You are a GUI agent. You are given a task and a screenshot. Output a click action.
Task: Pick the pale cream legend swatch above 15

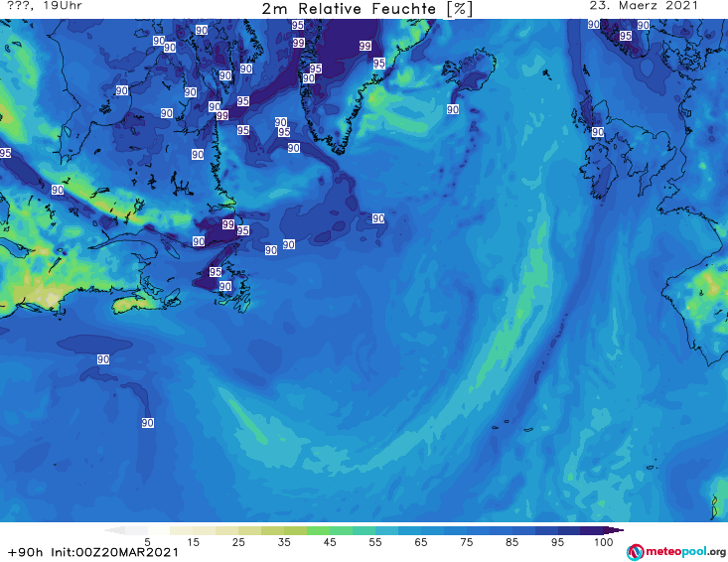[182, 530]
